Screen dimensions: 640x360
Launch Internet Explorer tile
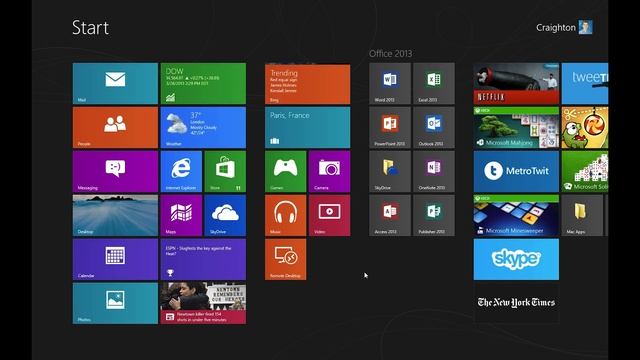click(181, 171)
